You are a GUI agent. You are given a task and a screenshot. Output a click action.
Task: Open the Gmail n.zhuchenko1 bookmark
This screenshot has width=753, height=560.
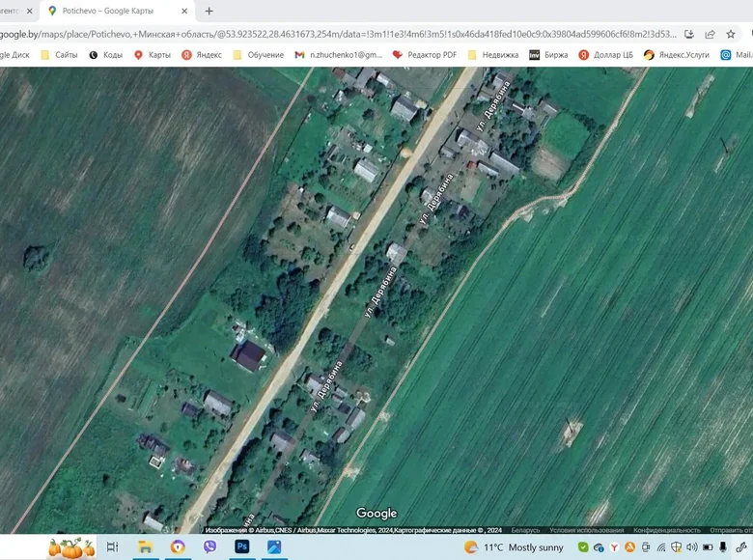click(x=339, y=55)
